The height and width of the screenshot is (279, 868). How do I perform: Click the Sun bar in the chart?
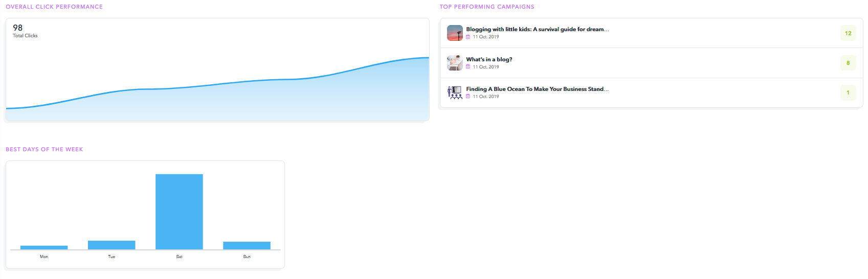[x=247, y=245]
